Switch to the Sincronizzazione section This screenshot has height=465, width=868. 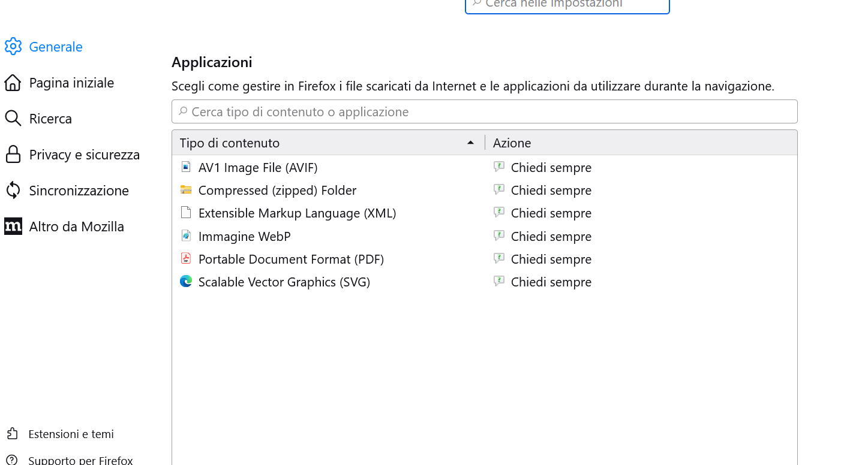tap(79, 191)
